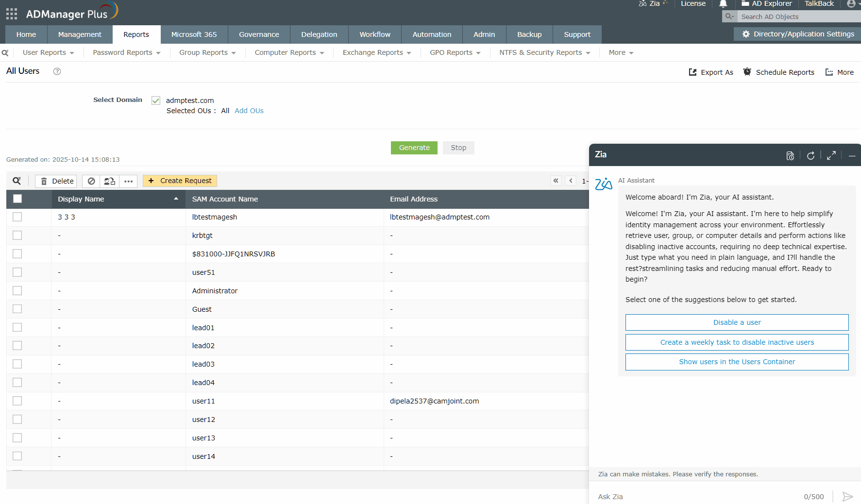Toggle the admptest.com domain checkbox

coord(156,101)
